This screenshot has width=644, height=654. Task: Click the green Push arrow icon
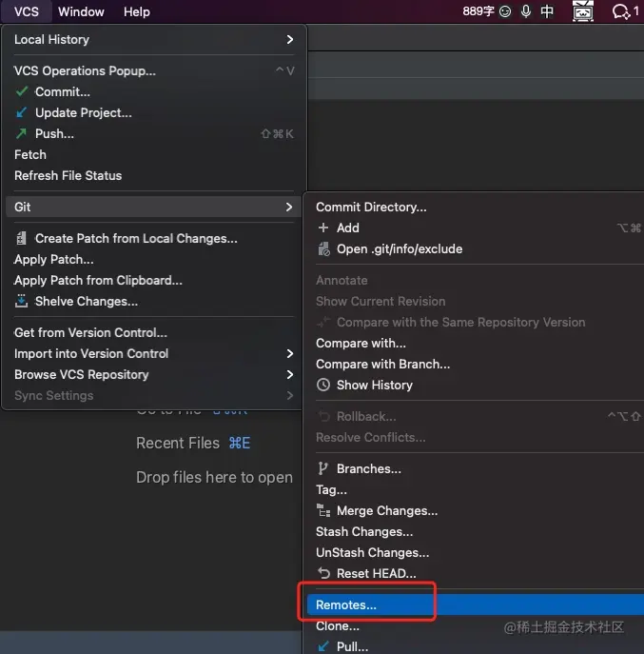click(x=21, y=133)
